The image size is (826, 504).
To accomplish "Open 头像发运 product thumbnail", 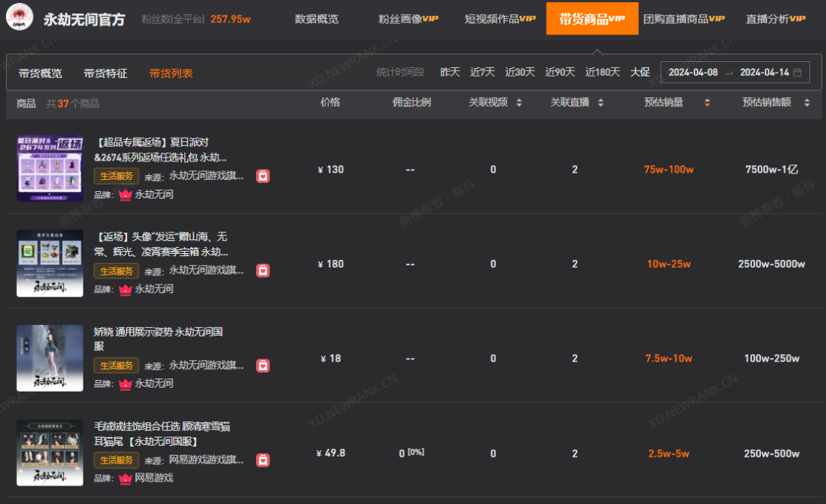I will [x=50, y=263].
